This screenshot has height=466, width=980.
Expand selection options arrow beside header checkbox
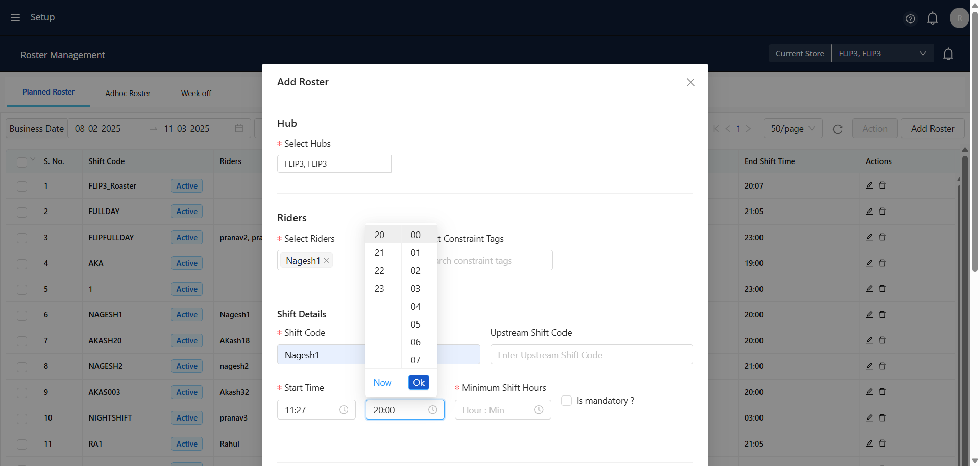[x=33, y=159]
